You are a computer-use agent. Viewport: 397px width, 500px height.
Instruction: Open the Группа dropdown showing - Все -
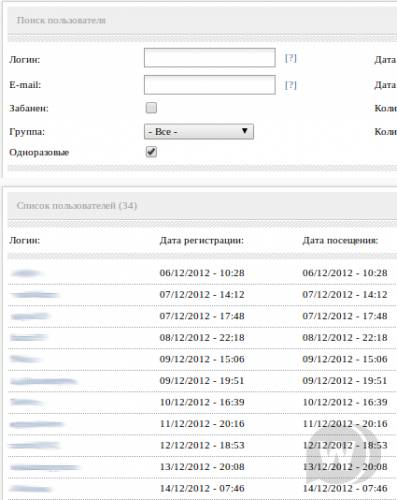(199, 132)
